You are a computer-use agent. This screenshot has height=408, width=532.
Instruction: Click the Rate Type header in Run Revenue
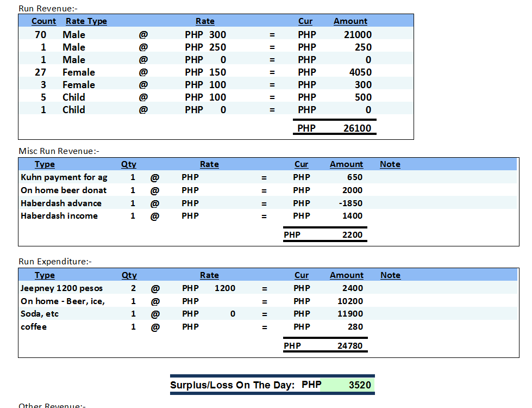point(86,21)
